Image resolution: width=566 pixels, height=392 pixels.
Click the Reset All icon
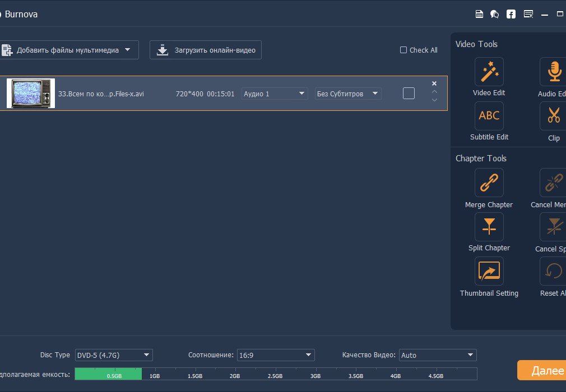(553, 271)
